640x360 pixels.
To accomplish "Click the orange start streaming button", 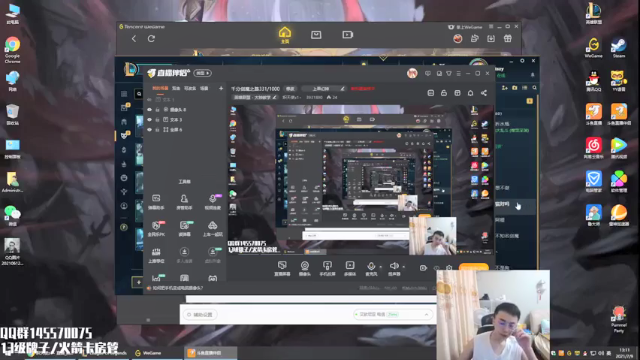I will 473,267.
